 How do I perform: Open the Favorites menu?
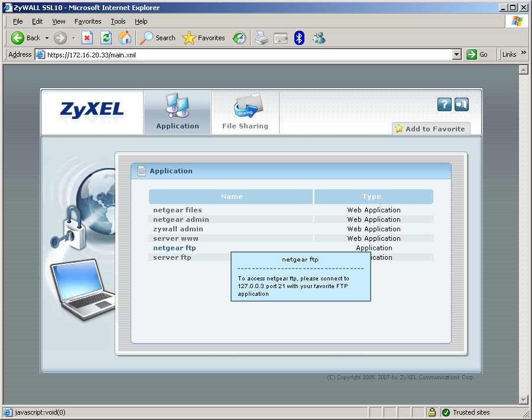[x=88, y=21]
